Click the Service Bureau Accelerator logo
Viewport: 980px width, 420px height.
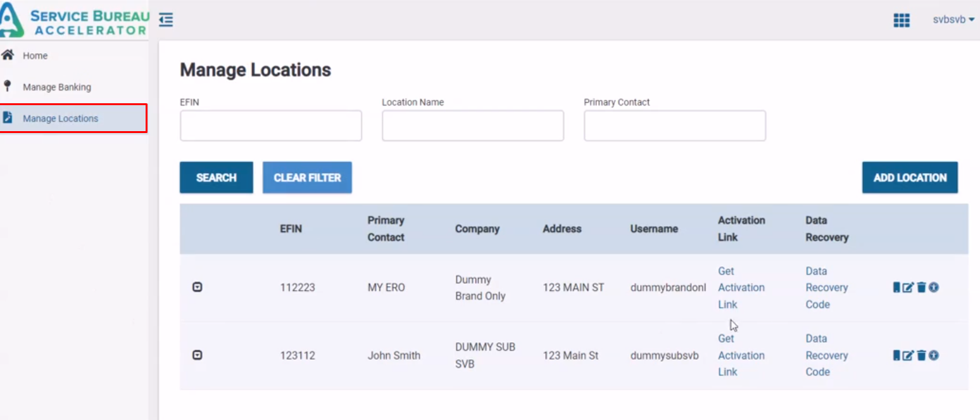[75, 20]
